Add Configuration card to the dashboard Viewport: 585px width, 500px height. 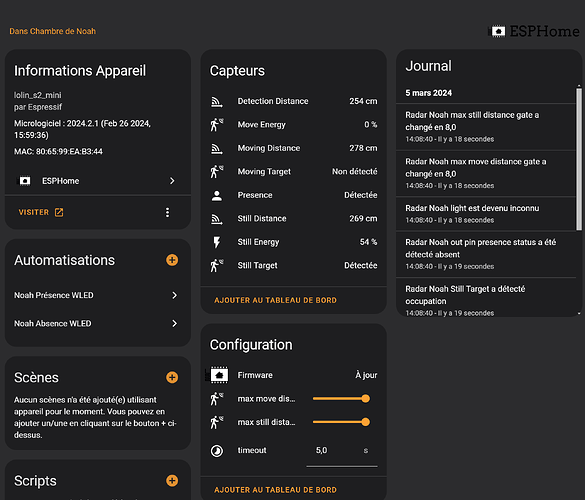(275, 490)
